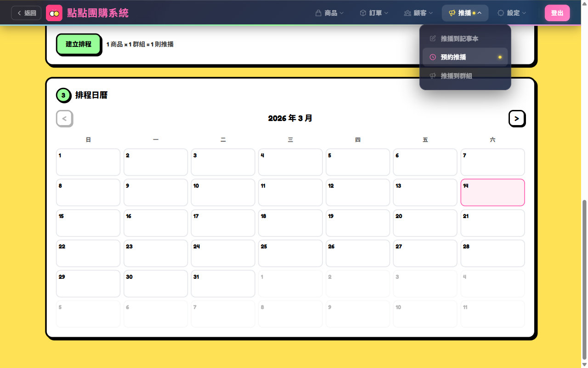Click the megaphone icon next to 推播到群組

click(x=432, y=75)
